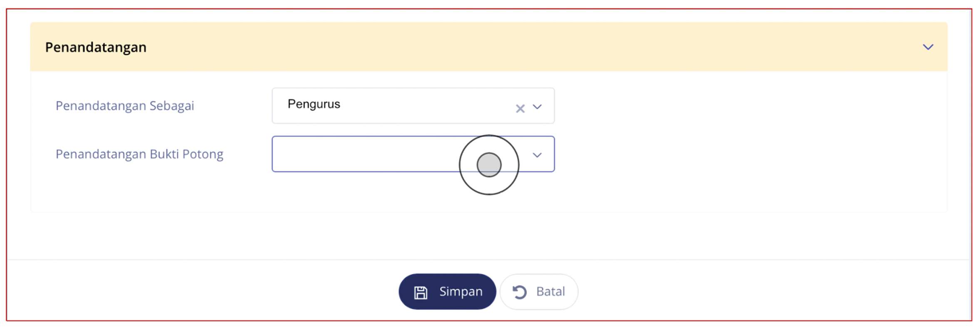980x328 pixels.
Task: Click the circular cursor indicator on the form
Action: pos(489,165)
